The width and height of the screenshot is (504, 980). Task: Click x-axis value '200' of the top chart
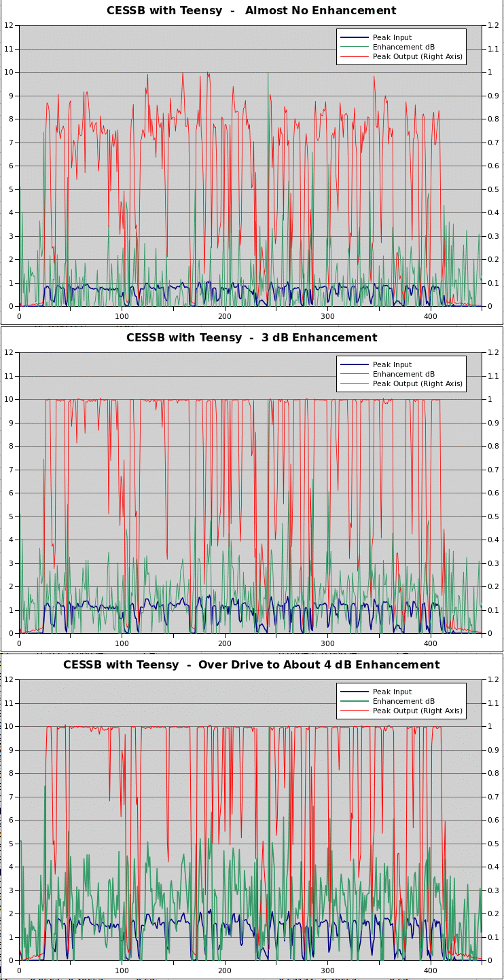225,316
